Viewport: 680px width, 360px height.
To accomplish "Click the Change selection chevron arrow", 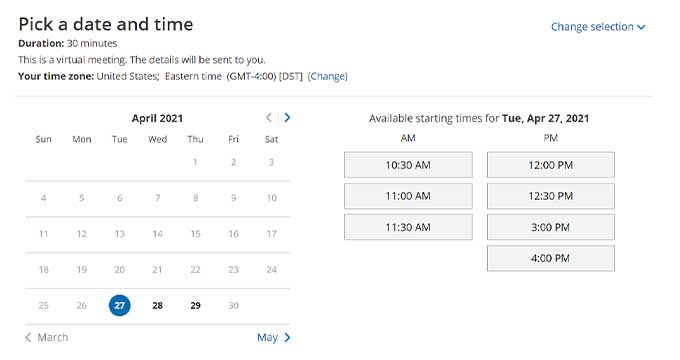I will [641, 27].
